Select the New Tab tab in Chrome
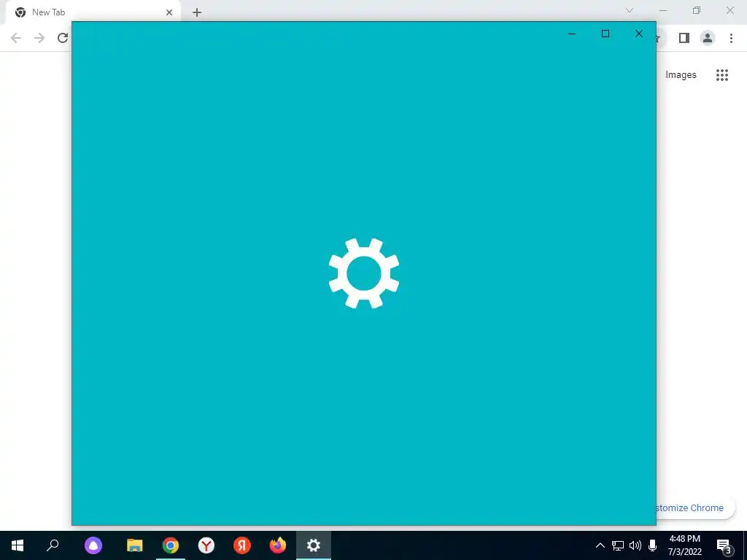This screenshot has width=747, height=560. point(93,12)
